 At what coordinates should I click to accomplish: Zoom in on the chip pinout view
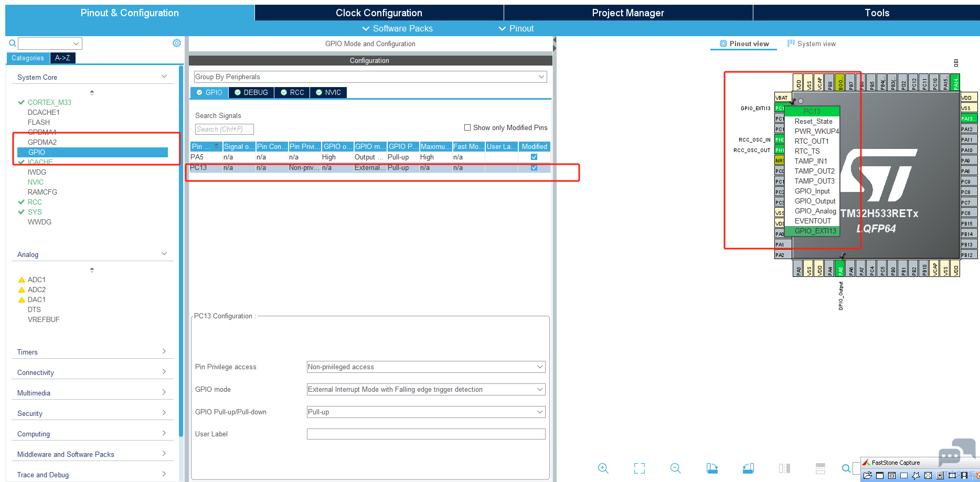(603, 468)
